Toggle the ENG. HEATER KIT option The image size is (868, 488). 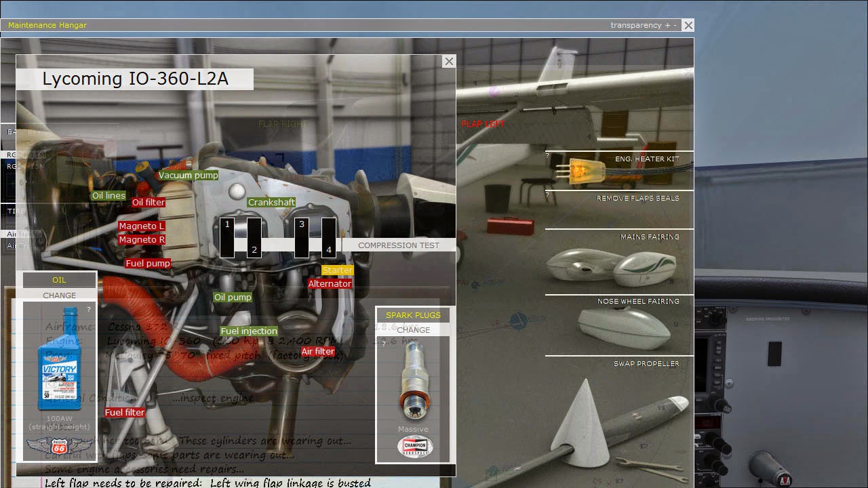[647, 159]
